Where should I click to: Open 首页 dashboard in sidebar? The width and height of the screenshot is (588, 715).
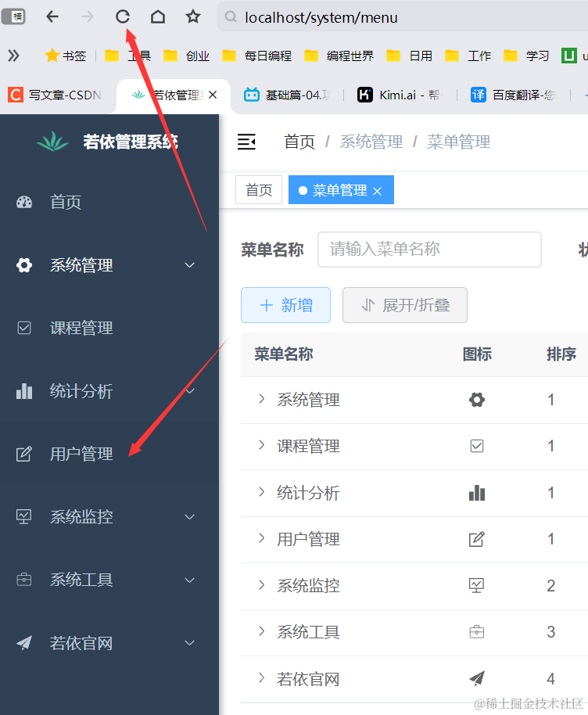[x=66, y=203]
